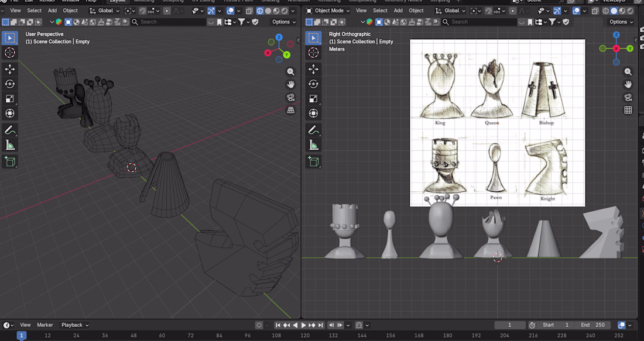Open pivot point dropdown in left viewport
Viewport: 644px width, 341px height.
click(x=129, y=11)
